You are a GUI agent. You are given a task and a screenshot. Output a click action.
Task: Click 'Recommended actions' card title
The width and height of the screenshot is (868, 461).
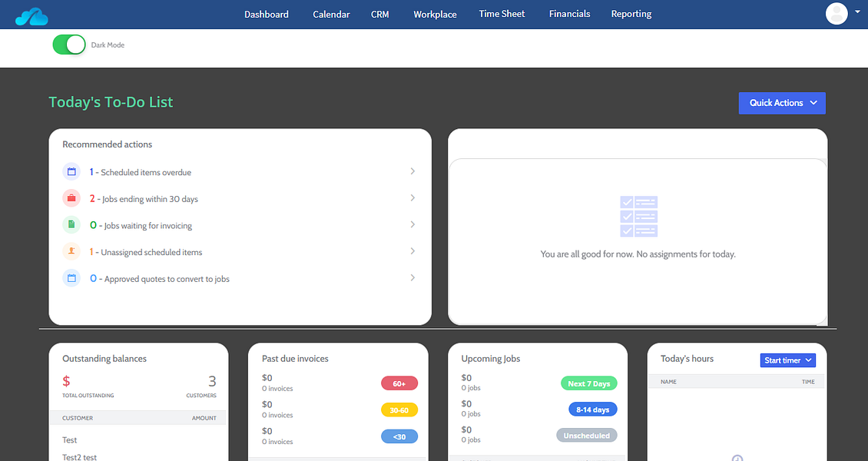[107, 144]
